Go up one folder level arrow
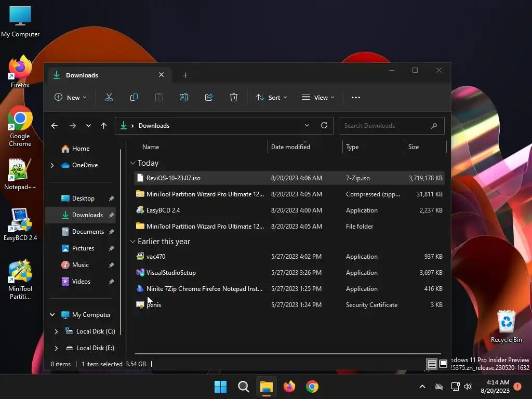The width and height of the screenshot is (532, 399). [x=103, y=126]
